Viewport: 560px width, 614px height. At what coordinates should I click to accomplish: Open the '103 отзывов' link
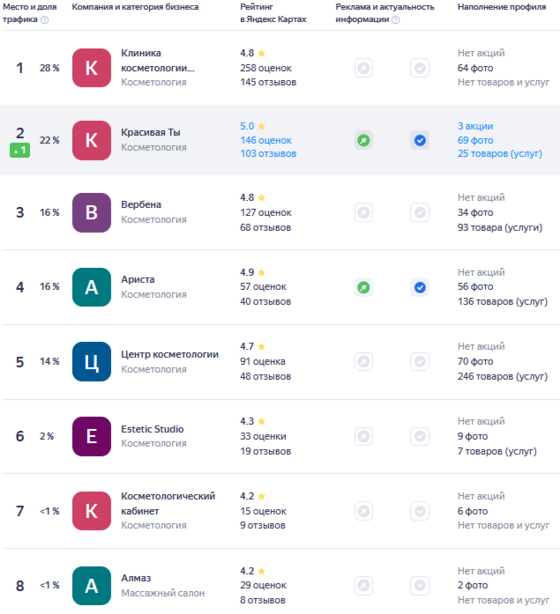268,154
